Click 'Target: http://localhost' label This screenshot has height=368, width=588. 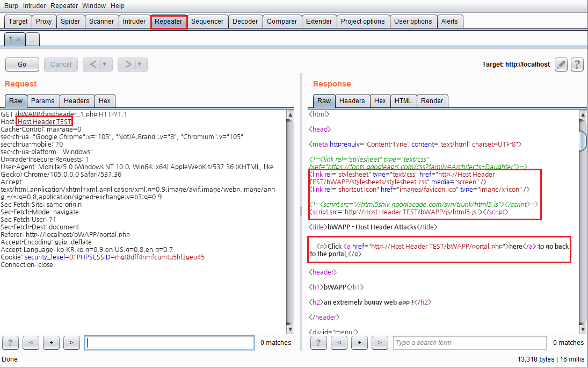coord(516,64)
